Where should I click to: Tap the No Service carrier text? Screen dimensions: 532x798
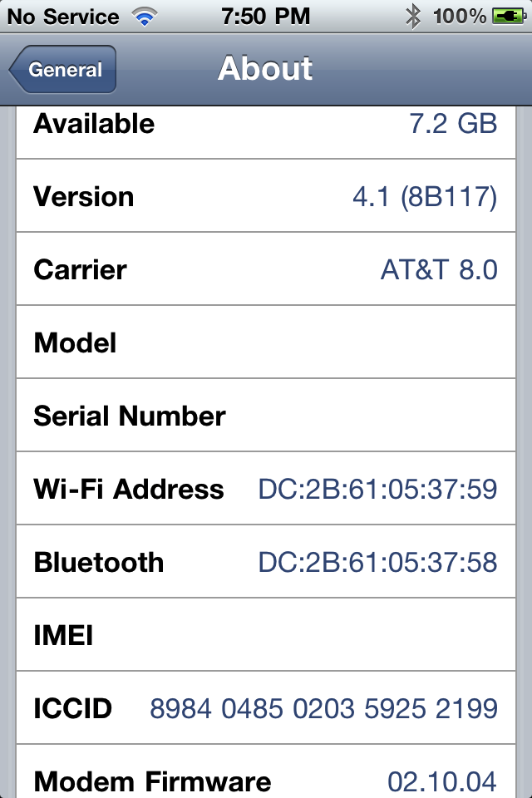point(62,17)
